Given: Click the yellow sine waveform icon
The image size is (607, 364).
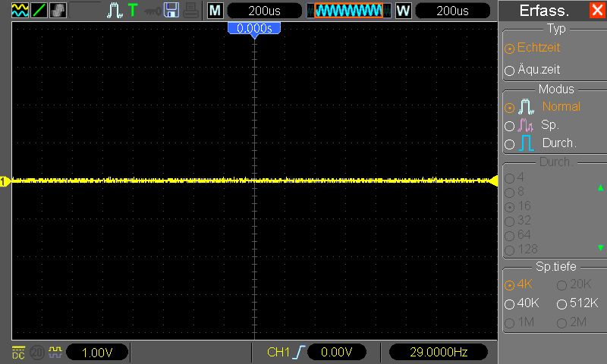Looking at the screenshot, I should point(20,11).
